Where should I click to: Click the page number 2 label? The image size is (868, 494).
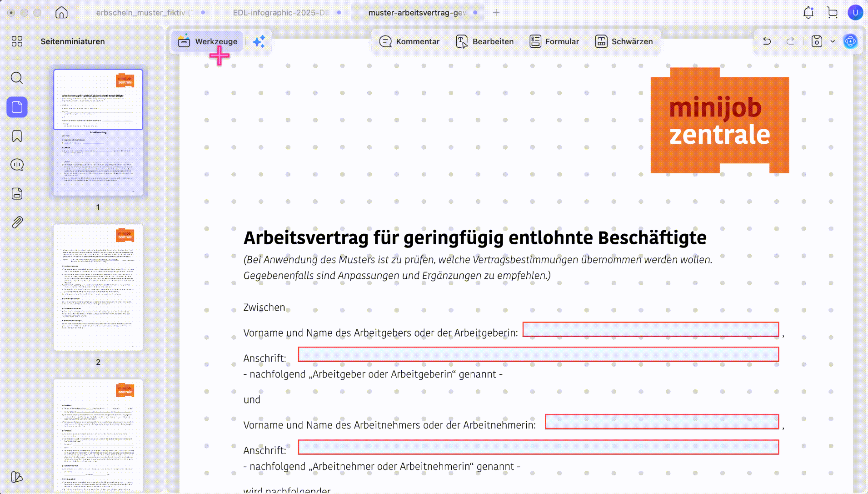click(98, 363)
